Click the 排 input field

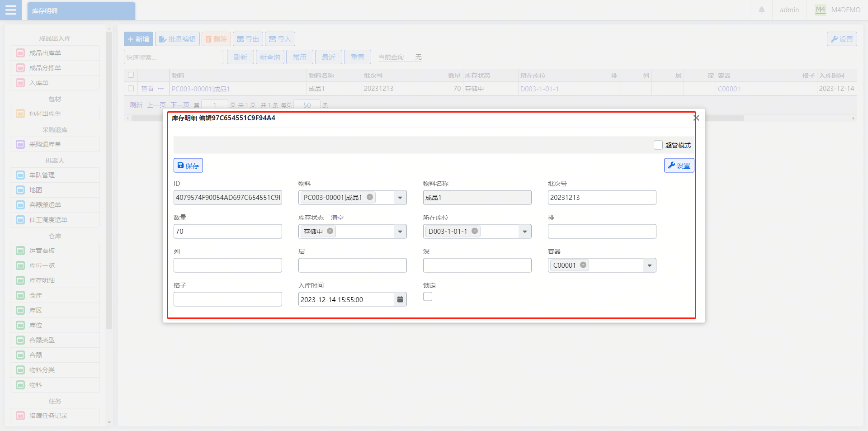(x=602, y=232)
